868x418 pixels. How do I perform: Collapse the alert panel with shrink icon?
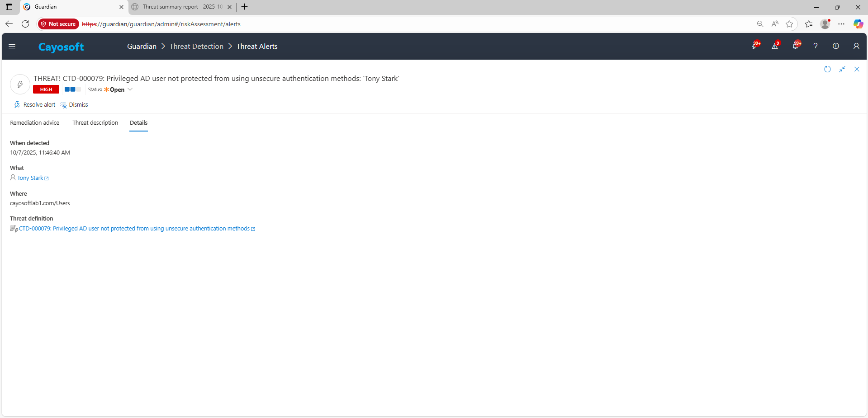click(x=842, y=69)
